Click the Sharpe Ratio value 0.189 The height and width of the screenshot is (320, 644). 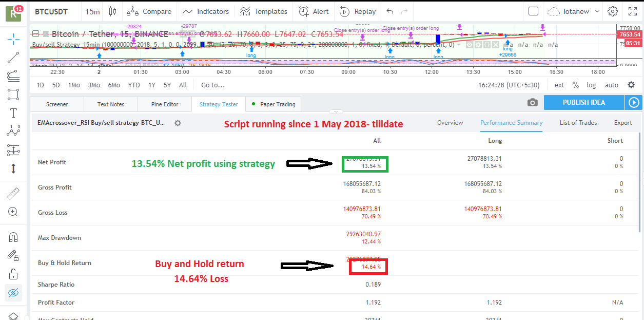(373, 285)
